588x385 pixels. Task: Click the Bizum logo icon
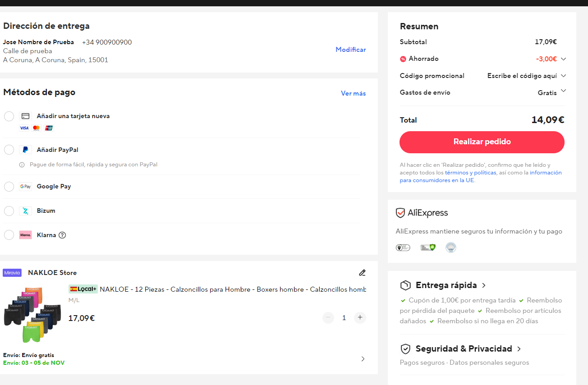coord(25,211)
